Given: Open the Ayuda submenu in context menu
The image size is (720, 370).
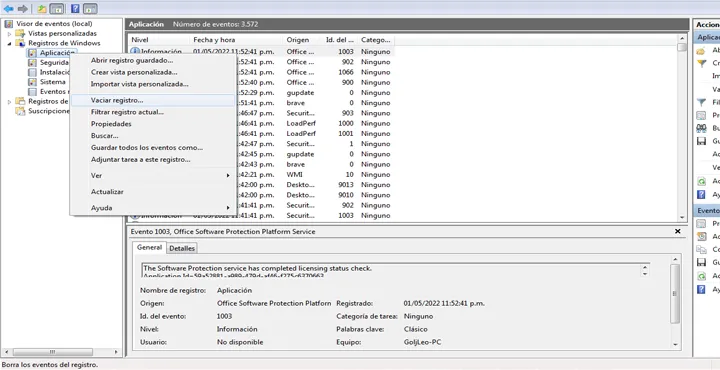Looking at the screenshot, I should coord(152,208).
